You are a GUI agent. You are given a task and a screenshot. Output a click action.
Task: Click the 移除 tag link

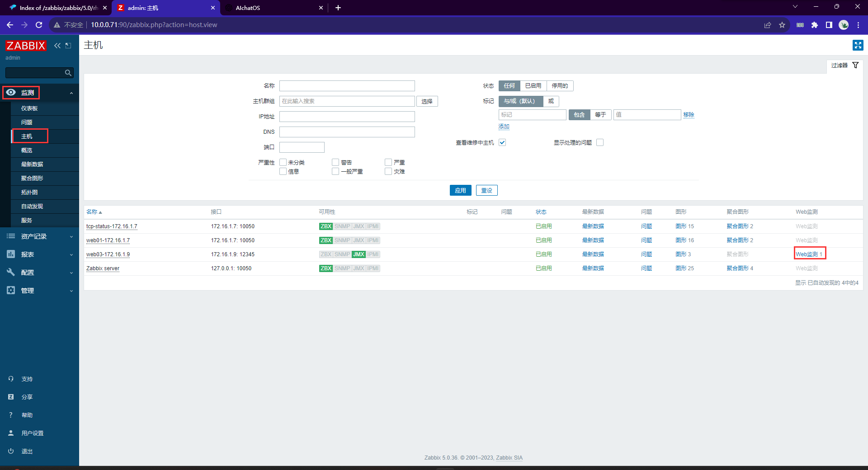coord(689,115)
